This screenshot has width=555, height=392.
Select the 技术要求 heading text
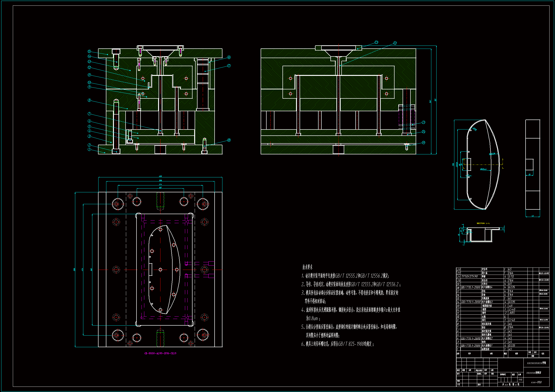point(307,267)
